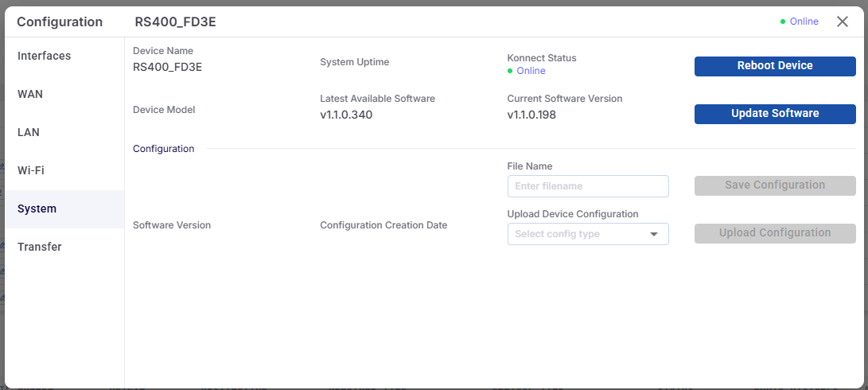The height and width of the screenshot is (390, 868).
Task: Switch to the WAN settings tab
Action: (x=30, y=94)
